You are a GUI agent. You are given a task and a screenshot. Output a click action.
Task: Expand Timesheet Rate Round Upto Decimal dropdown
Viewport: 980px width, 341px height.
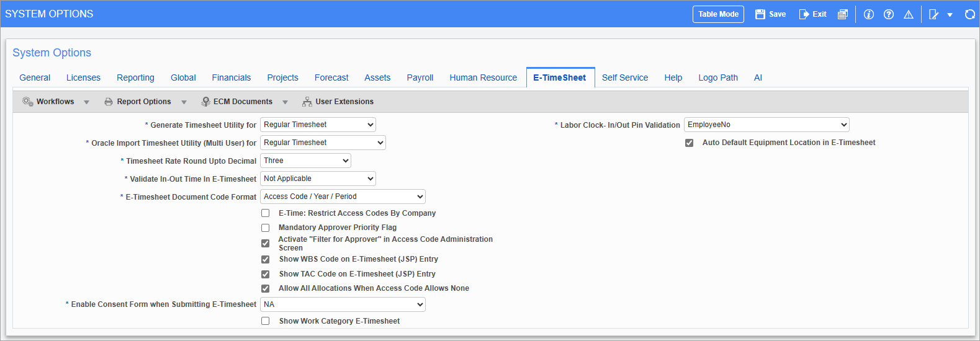305,161
